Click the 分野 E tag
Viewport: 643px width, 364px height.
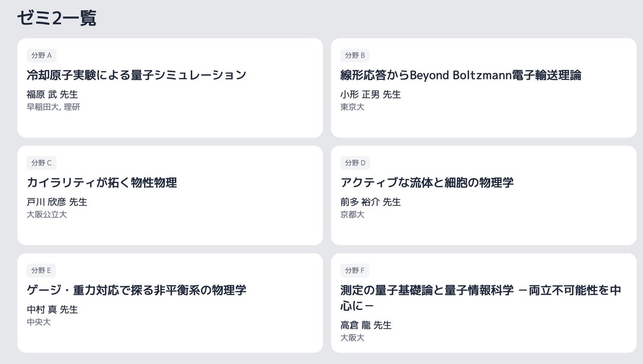(x=41, y=271)
